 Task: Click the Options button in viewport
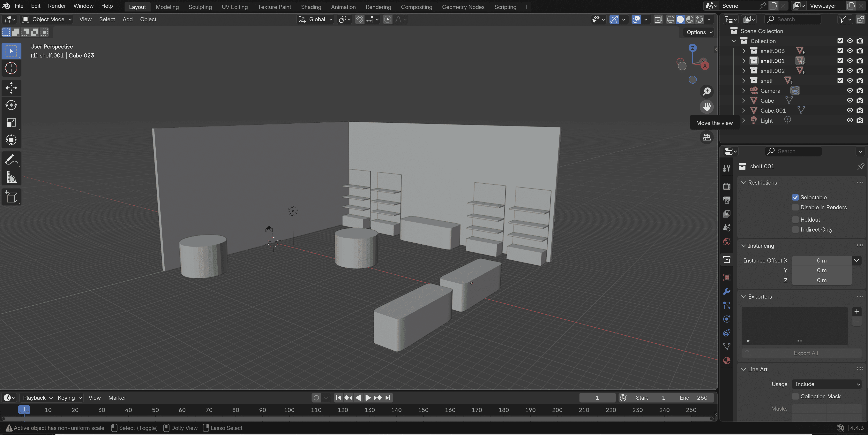[699, 32]
